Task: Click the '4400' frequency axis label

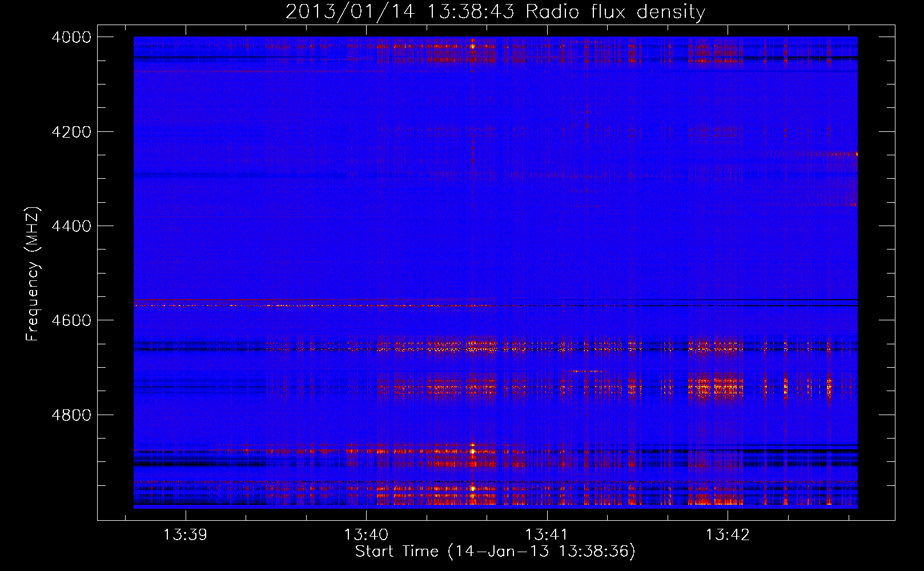Action: [71, 226]
